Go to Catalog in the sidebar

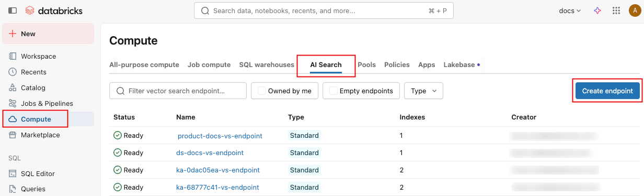pos(48,88)
